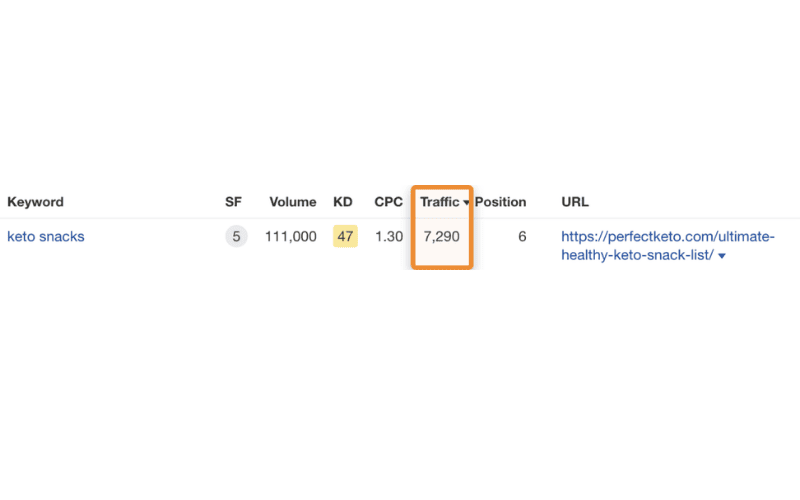This screenshot has width=800, height=500.
Task: Select the 1.30 CPC value
Action: pyautogui.click(x=389, y=236)
